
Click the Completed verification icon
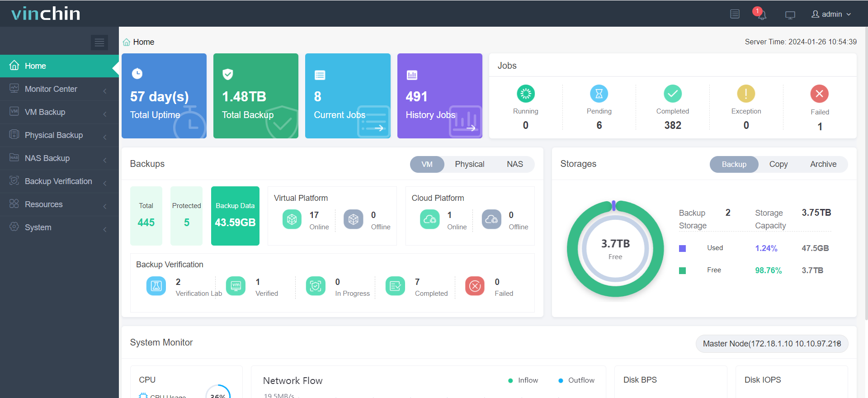(x=395, y=286)
